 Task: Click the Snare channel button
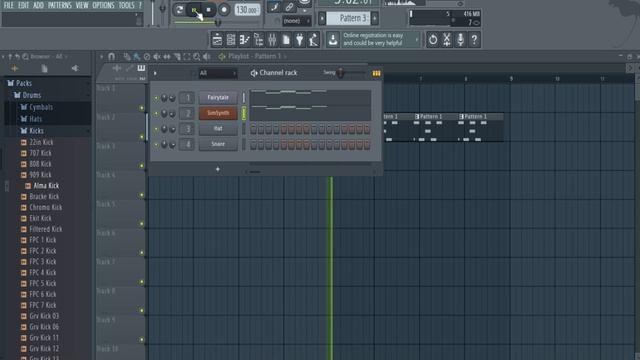pyautogui.click(x=218, y=144)
